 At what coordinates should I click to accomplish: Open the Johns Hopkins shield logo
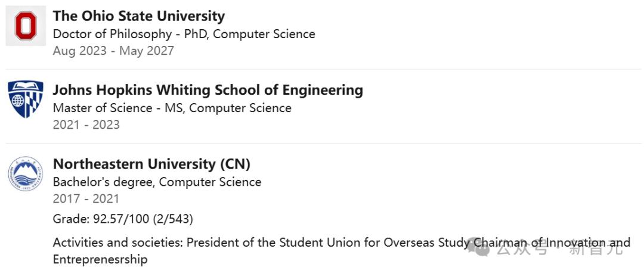pyautogui.click(x=26, y=100)
